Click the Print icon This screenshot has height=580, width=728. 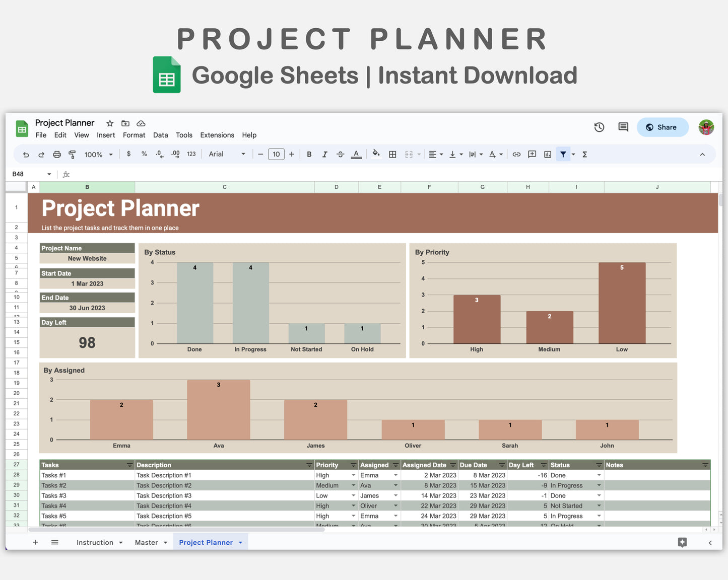click(x=56, y=154)
